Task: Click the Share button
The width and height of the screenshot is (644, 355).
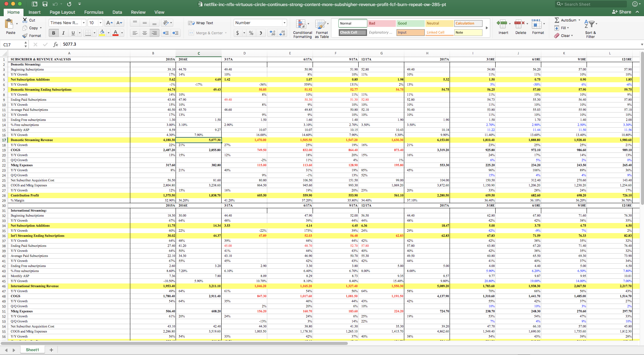Action: point(622,12)
